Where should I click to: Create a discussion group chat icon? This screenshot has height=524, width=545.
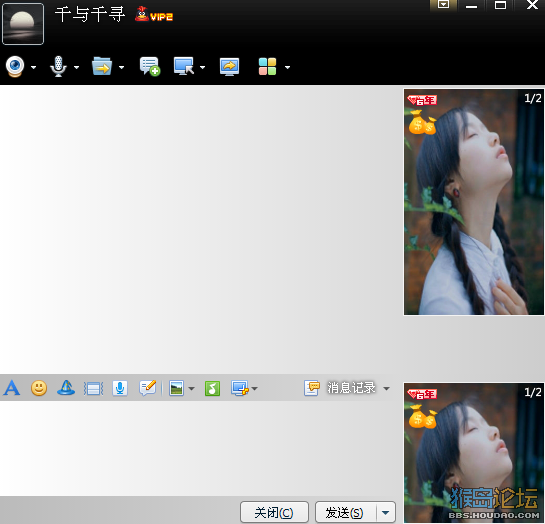tap(150, 66)
